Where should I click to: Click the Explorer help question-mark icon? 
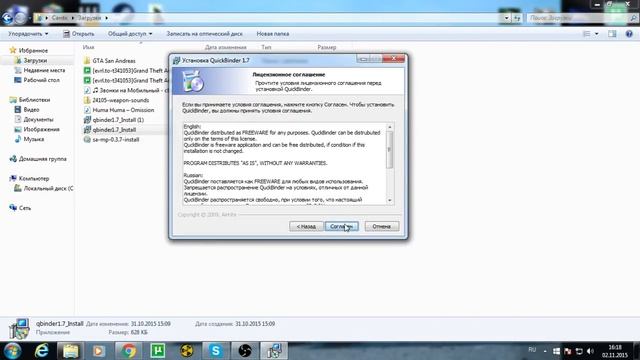click(629, 34)
